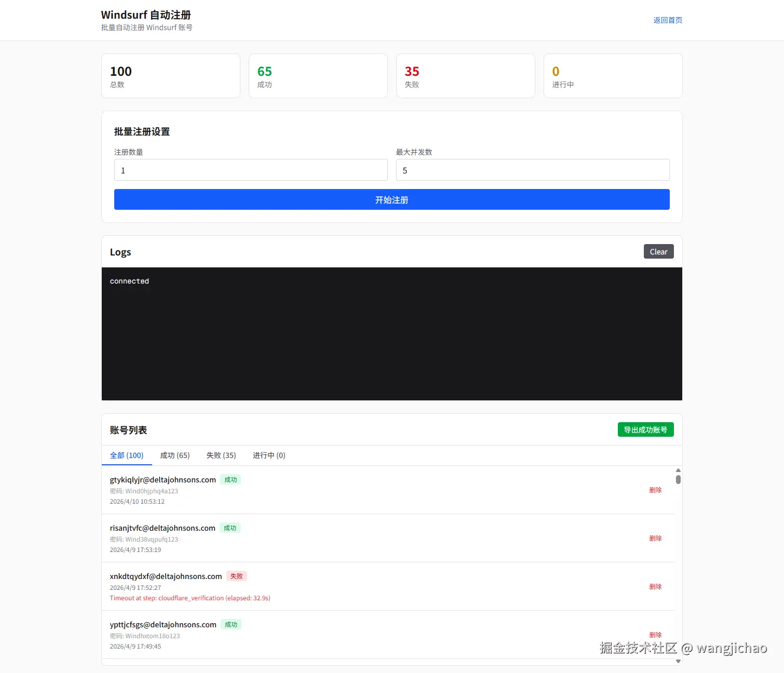
Task: Click the Clear button to empty logs
Action: click(x=658, y=251)
